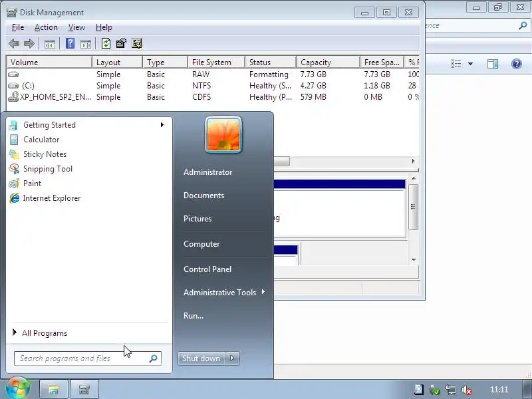Open Sticky Notes from Start menu
532x399 pixels.
coord(89,154)
